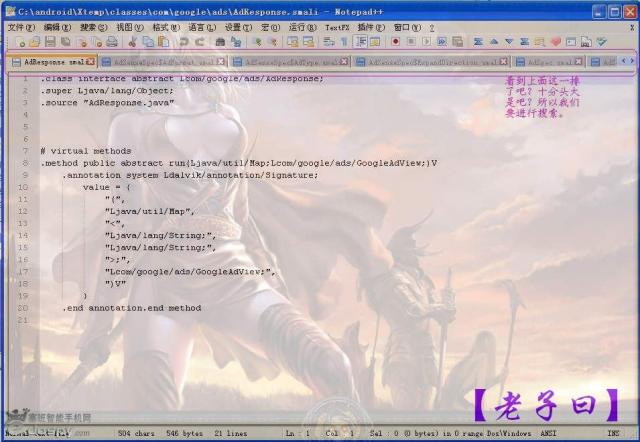Open the 设置(T) Settings menu
This screenshot has width=640, height=442.
(238, 28)
